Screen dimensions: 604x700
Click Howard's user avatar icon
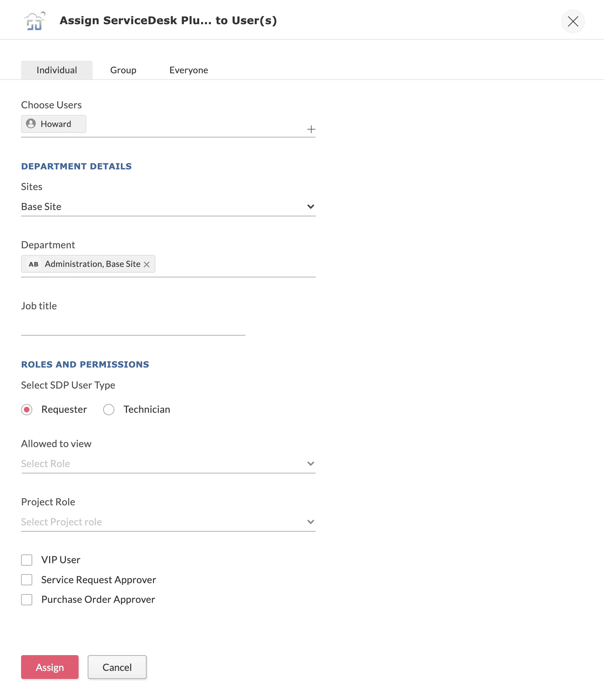[31, 123]
